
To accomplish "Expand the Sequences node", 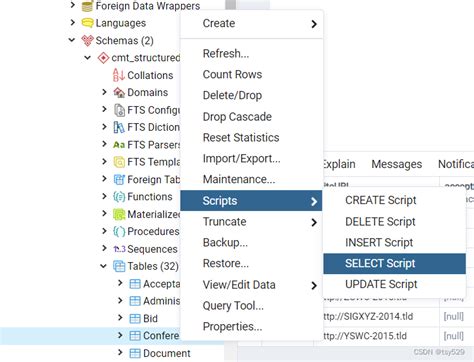I will tap(104, 248).
